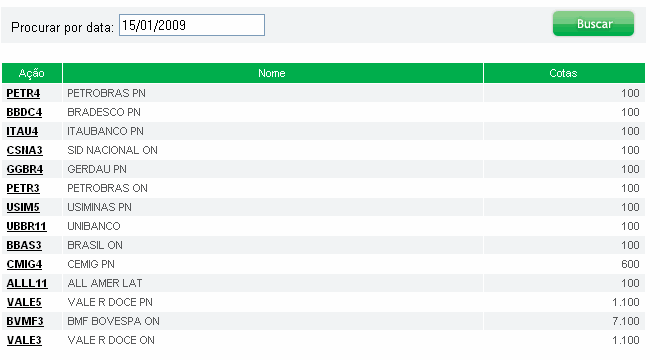Image resolution: width=660 pixels, height=360 pixels.
Task: Click the 1.100 cotas value for VALE5
Action: pos(626,302)
